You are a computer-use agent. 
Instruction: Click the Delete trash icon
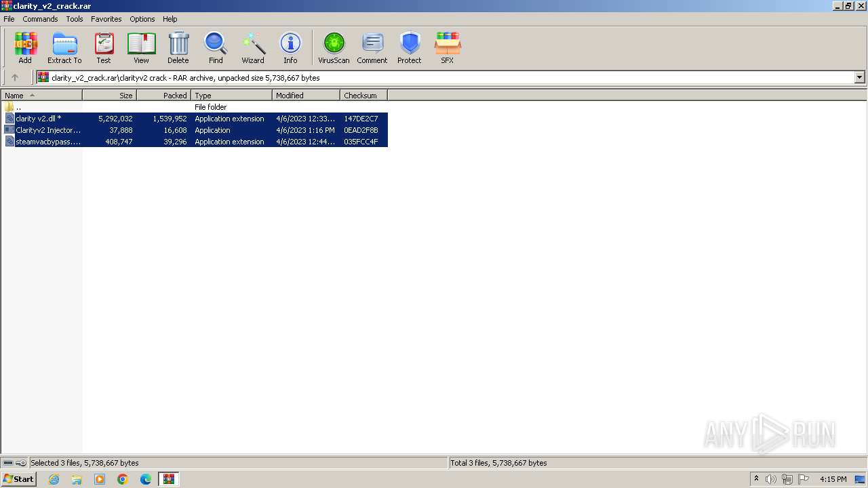(x=178, y=47)
